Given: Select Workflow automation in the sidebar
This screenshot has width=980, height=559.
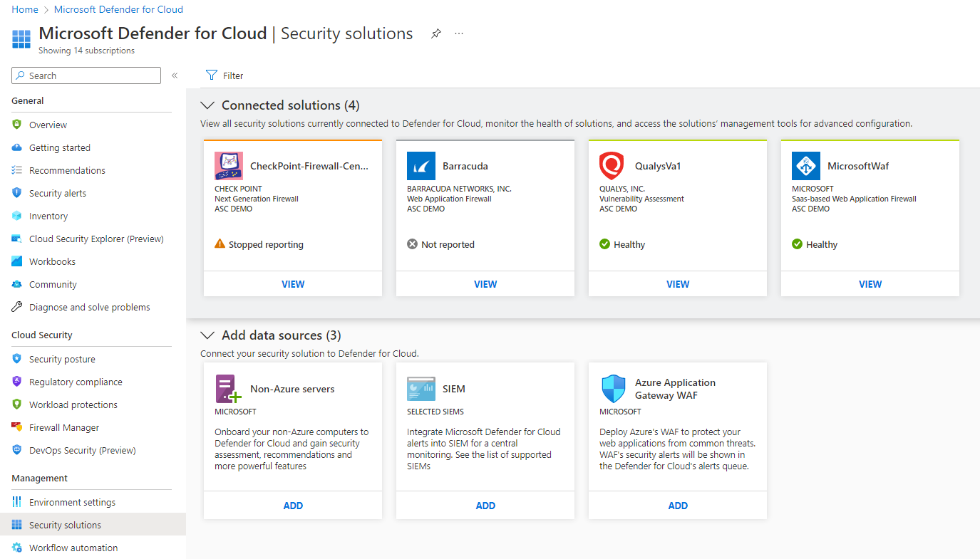Looking at the screenshot, I should (x=73, y=548).
